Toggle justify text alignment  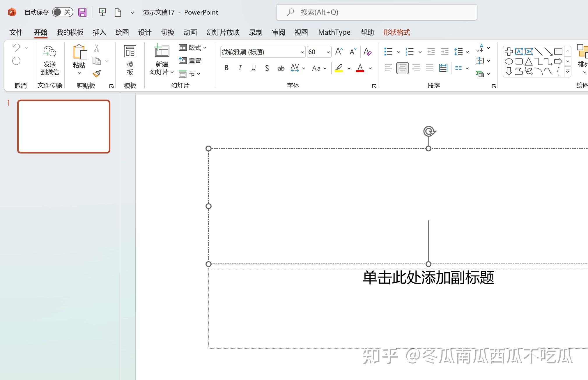(x=430, y=68)
